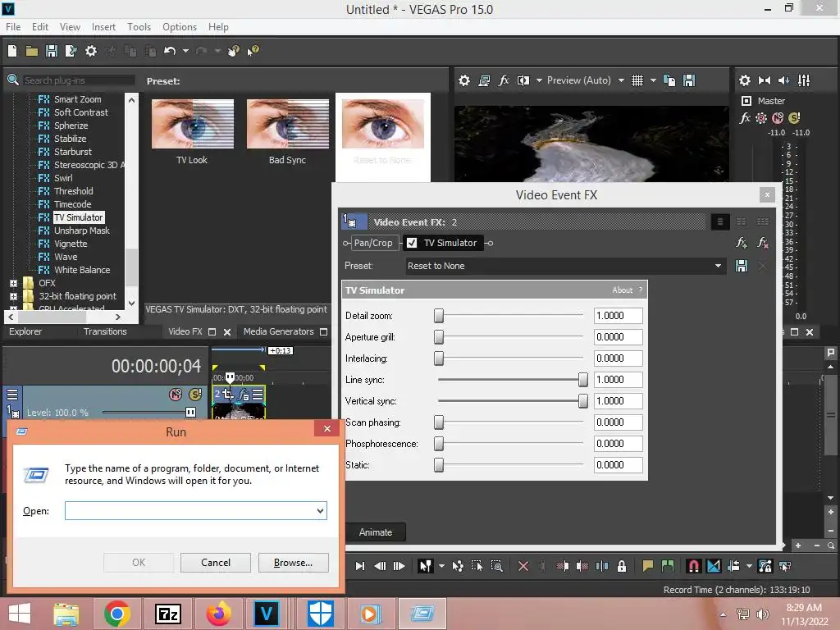840x630 pixels.
Task: Open plug-in chain button in Video Event FX
Action: pyautogui.click(x=742, y=243)
